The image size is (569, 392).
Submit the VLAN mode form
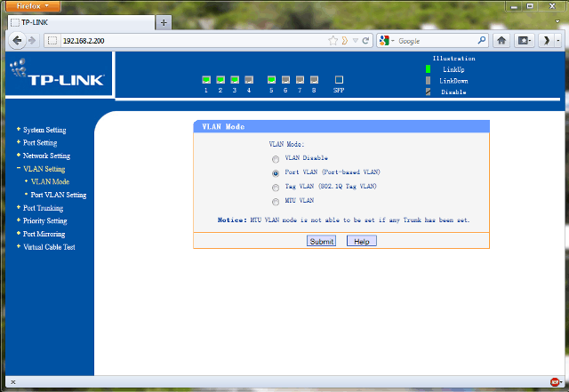tap(321, 241)
